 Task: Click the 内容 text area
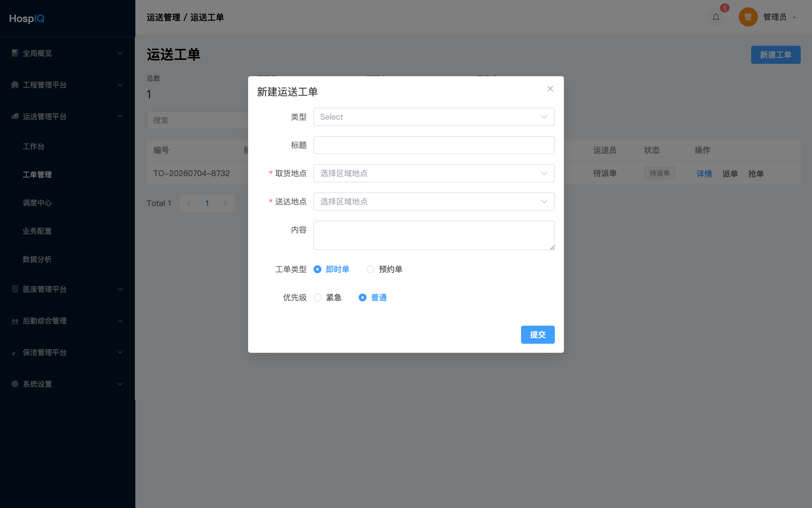(434, 235)
